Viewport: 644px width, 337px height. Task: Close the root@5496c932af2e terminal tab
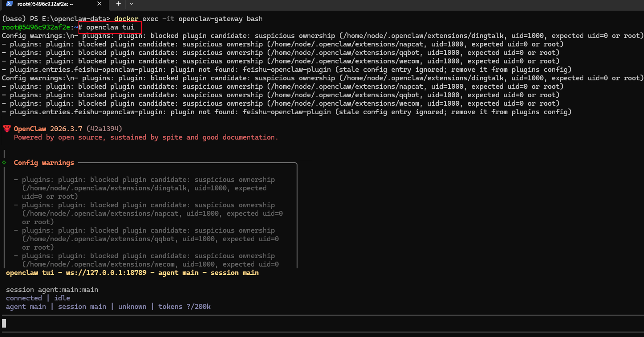click(99, 4)
